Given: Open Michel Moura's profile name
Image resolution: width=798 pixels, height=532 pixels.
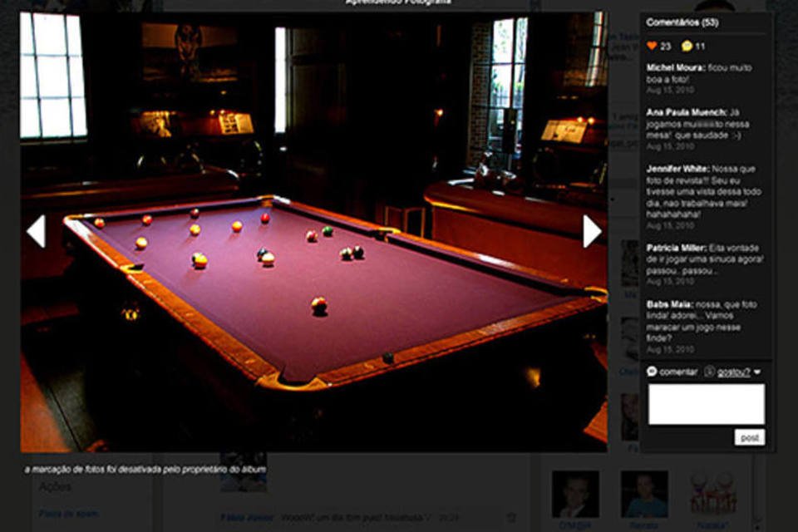Looking at the screenshot, I should coord(675,67).
